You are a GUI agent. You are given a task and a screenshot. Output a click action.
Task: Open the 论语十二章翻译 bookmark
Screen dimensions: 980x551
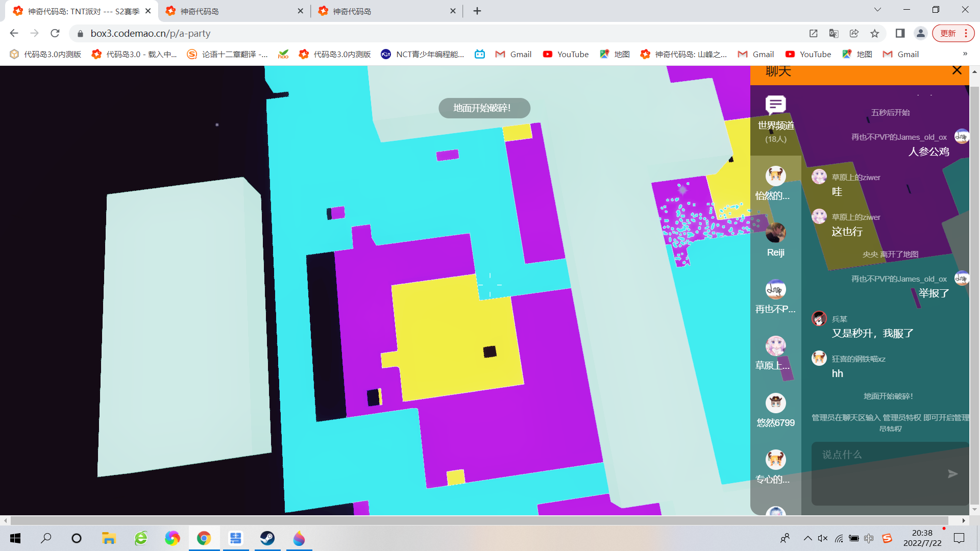[227, 54]
